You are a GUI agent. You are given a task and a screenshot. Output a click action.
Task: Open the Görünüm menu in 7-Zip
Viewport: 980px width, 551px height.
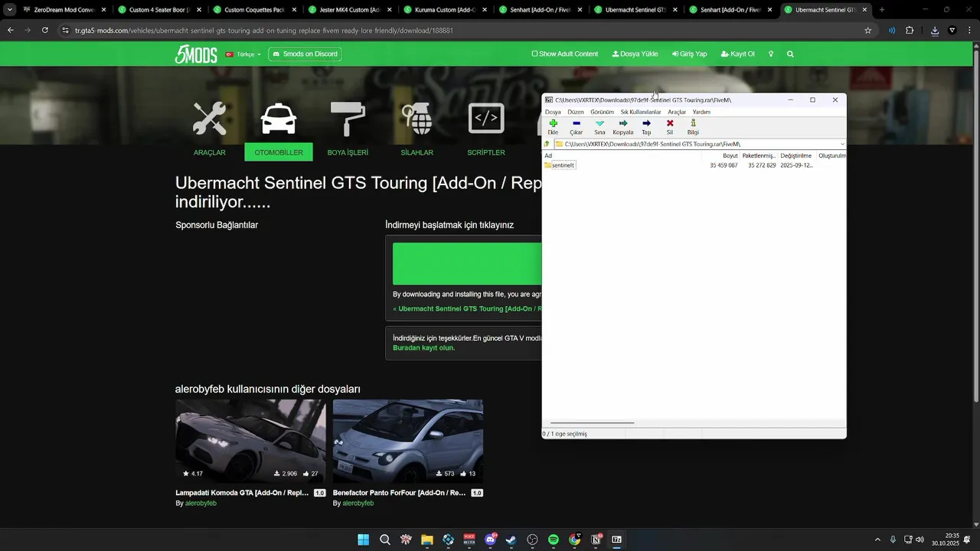pyautogui.click(x=603, y=112)
